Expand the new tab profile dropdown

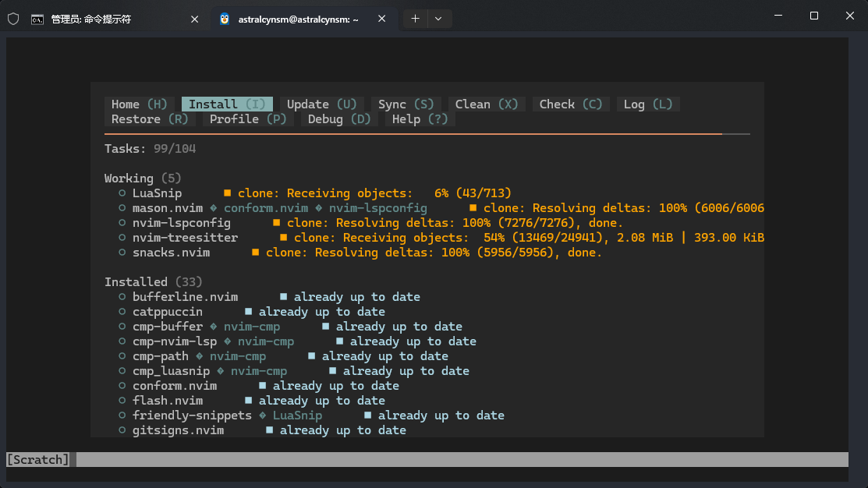click(438, 19)
